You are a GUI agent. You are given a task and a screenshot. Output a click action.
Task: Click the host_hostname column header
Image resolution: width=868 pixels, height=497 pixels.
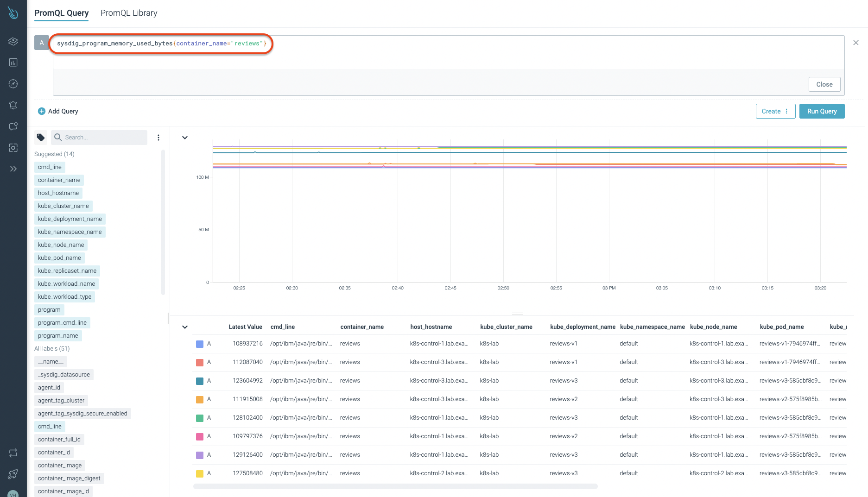tap(431, 327)
